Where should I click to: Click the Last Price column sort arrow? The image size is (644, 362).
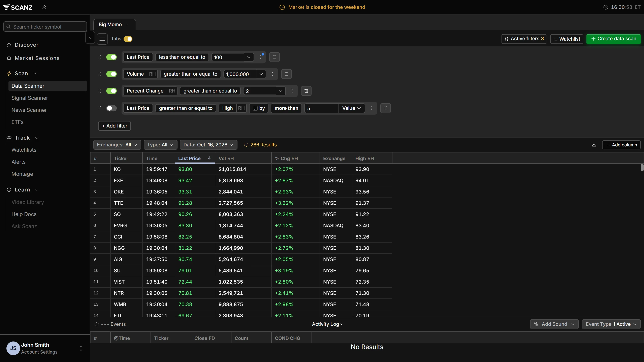(209, 158)
